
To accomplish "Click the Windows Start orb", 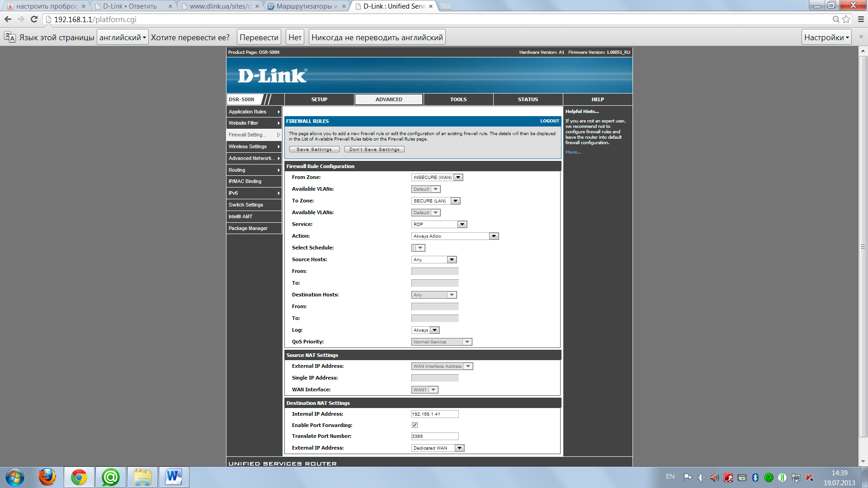I will click(14, 477).
